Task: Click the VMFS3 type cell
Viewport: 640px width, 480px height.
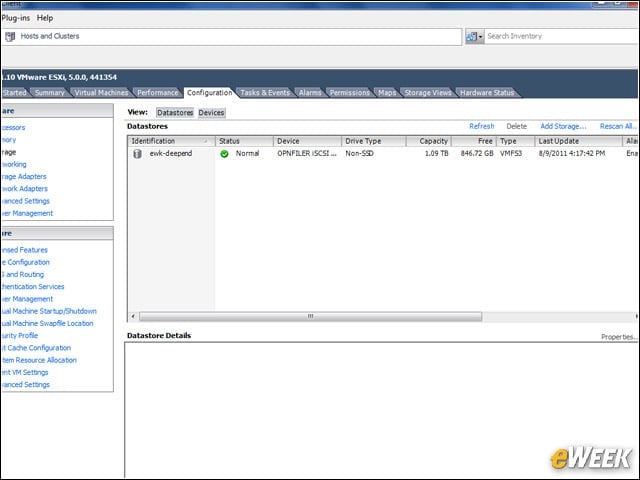Action: click(x=511, y=154)
